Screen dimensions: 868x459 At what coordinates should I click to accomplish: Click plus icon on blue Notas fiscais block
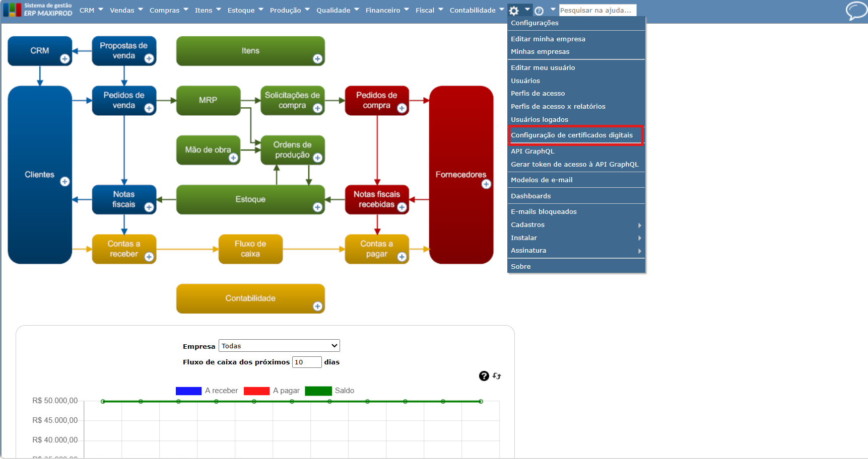(x=149, y=207)
